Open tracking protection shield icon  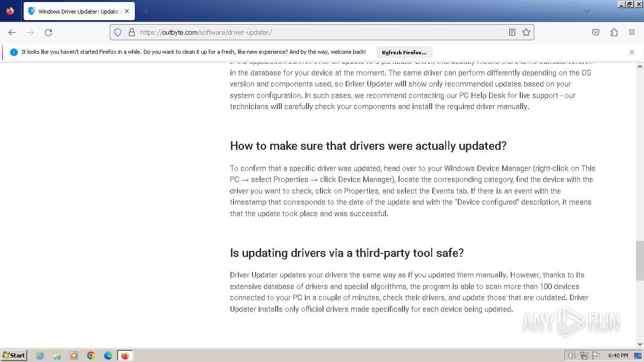(118, 32)
